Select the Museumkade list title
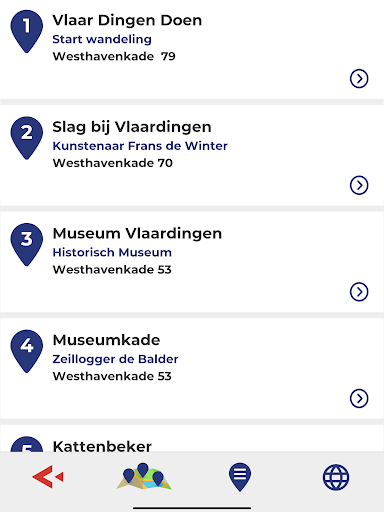This screenshot has width=384, height=512. pyautogui.click(x=106, y=340)
